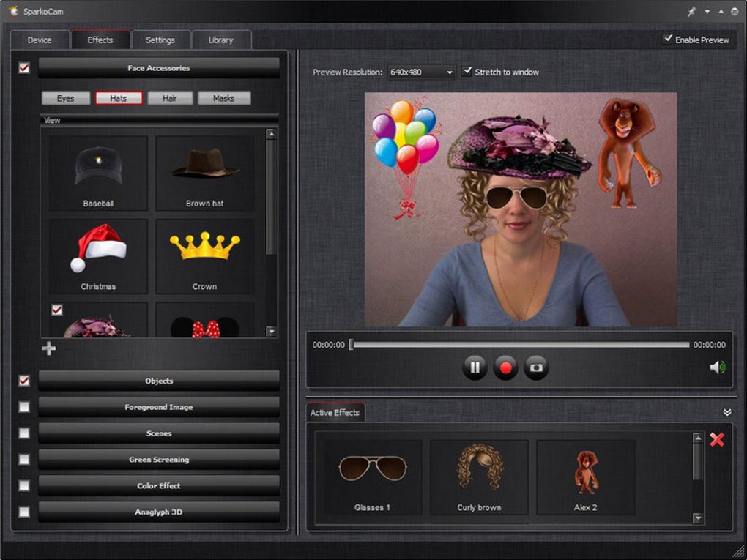The width and height of the screenshot is (747, 560).
Task: Click Active Effects scroll up arrow
Action: 698,438
